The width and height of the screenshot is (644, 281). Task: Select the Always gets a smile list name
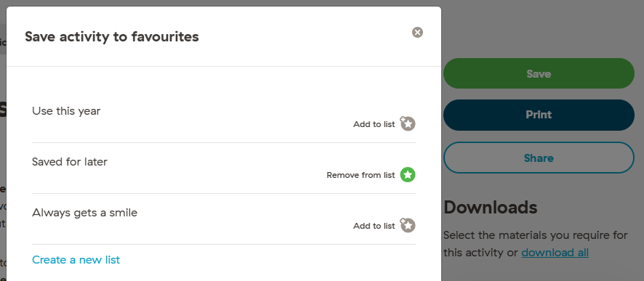click(x=84, y=213)
